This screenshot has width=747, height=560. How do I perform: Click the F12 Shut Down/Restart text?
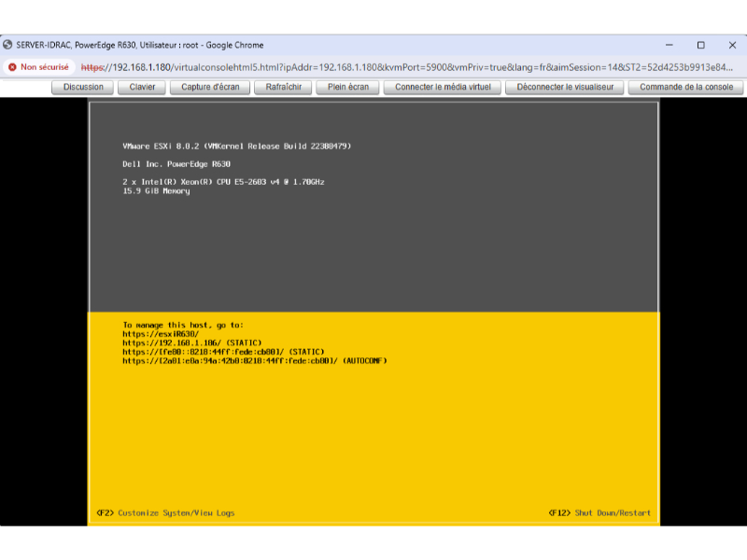(599, 512)
